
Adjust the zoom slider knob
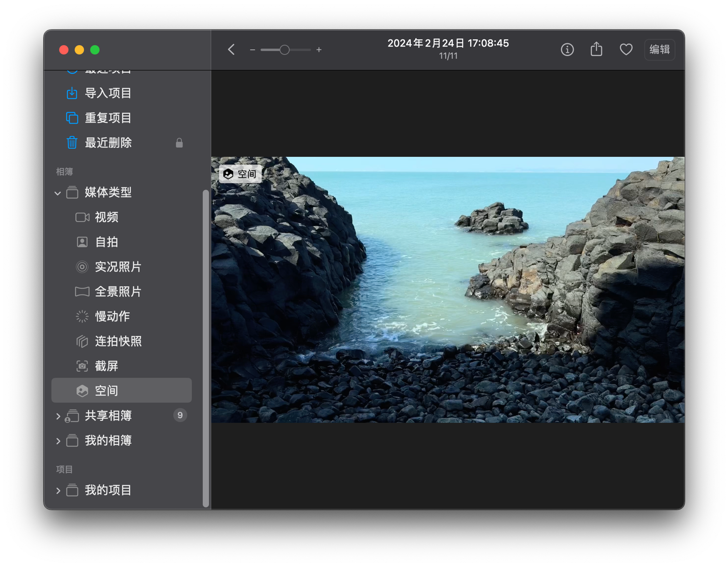point(285,50)
